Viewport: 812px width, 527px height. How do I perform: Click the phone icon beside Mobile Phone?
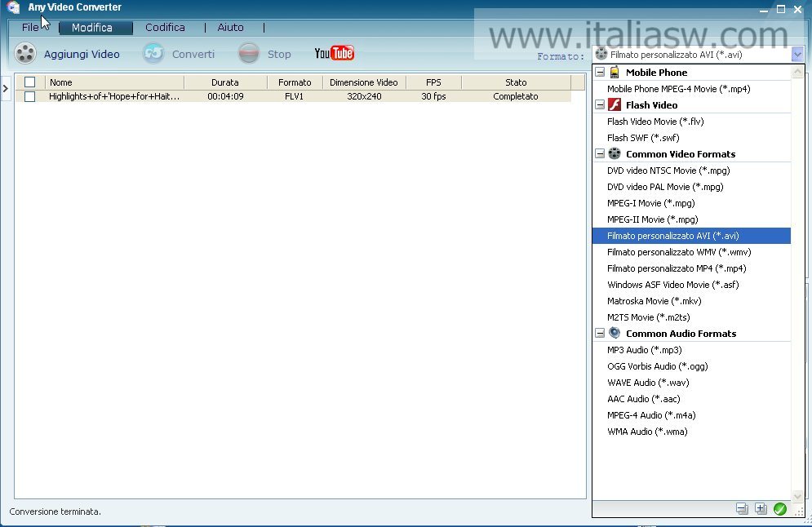tap(615, 73)
